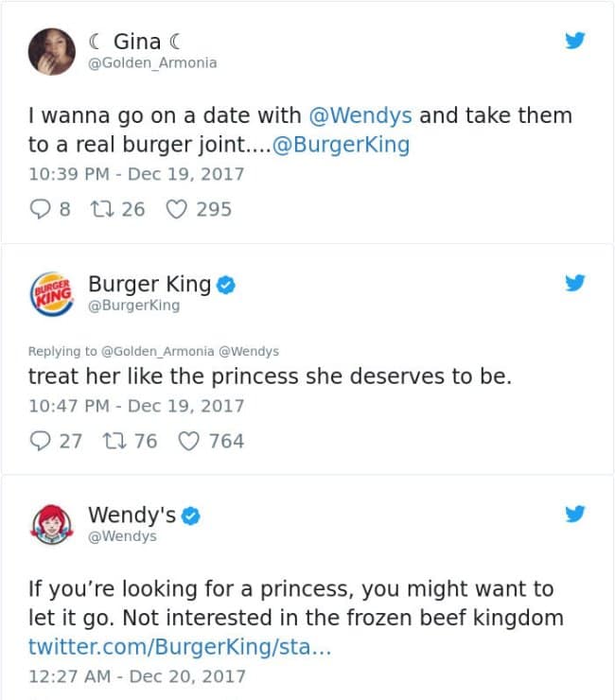Click the Burger King display name
The height and width of the screenshot is (700, 615).
pos(149,283)
